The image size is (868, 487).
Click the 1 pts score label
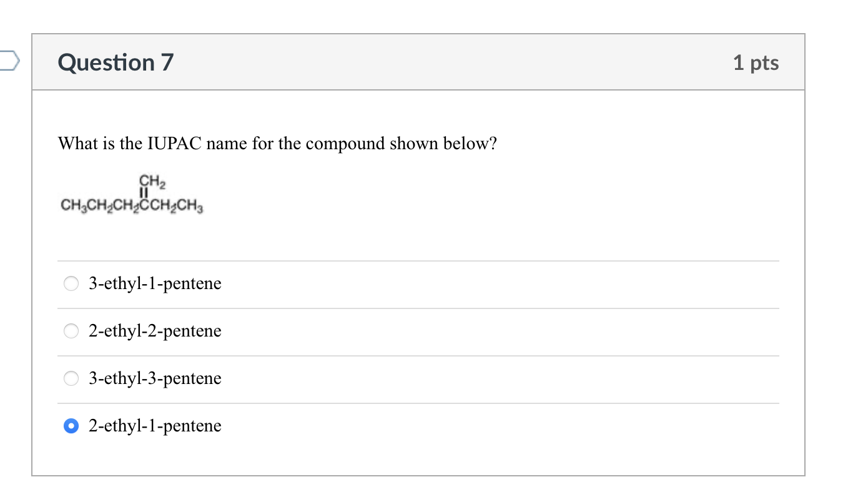[756, 62]
